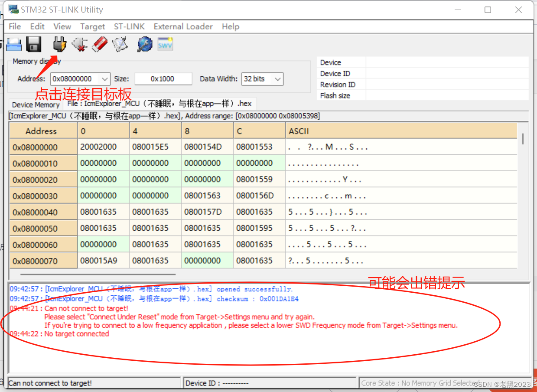Click the Open file toolbar icon

point(14,44)
